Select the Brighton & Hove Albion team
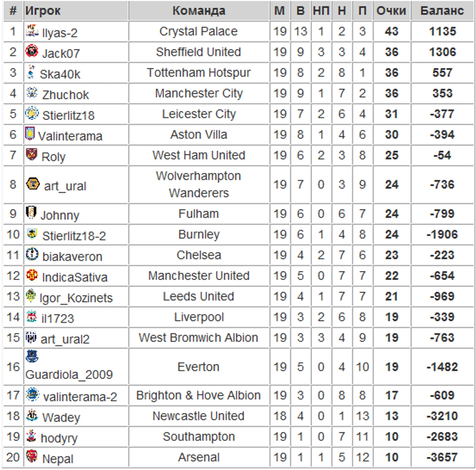 [x=198, y=395]
